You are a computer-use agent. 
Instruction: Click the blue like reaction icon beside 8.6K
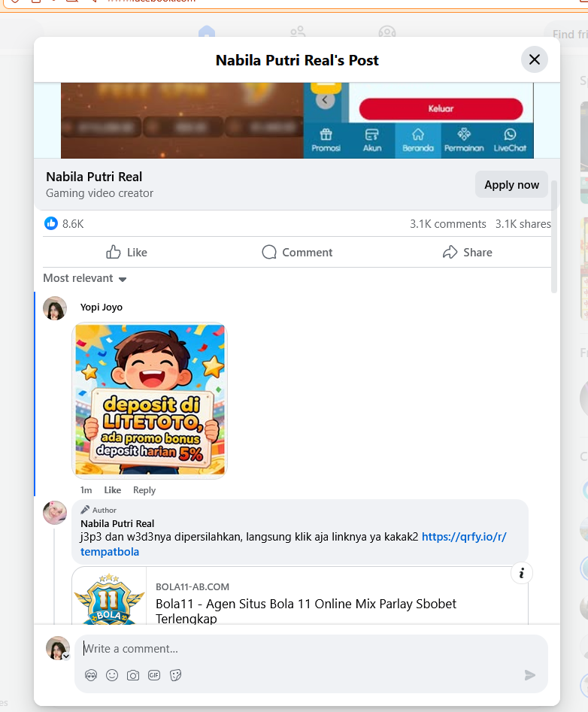coord(51,223)
